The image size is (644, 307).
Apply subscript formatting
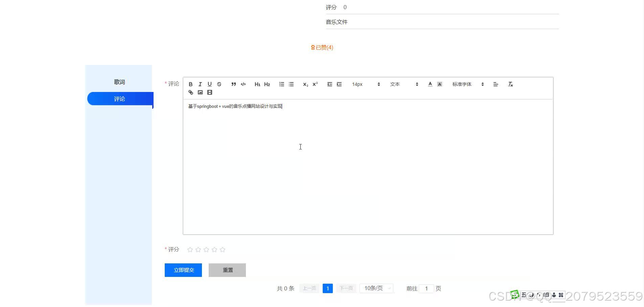click(x=305, y=84)
